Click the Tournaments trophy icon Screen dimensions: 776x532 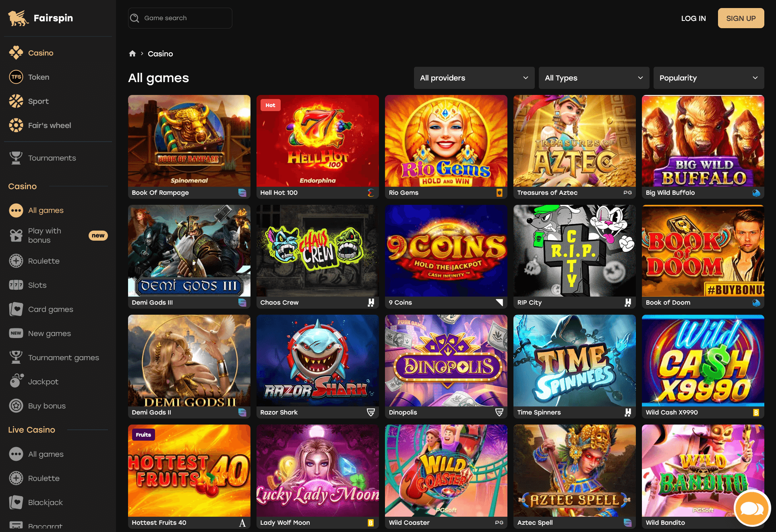(16, 158)
